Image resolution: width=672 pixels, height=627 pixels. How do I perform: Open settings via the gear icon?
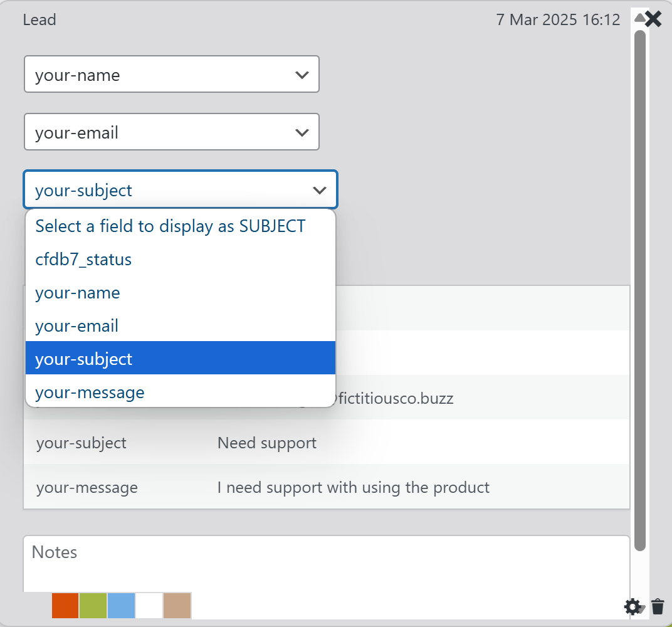pos(633,606)
